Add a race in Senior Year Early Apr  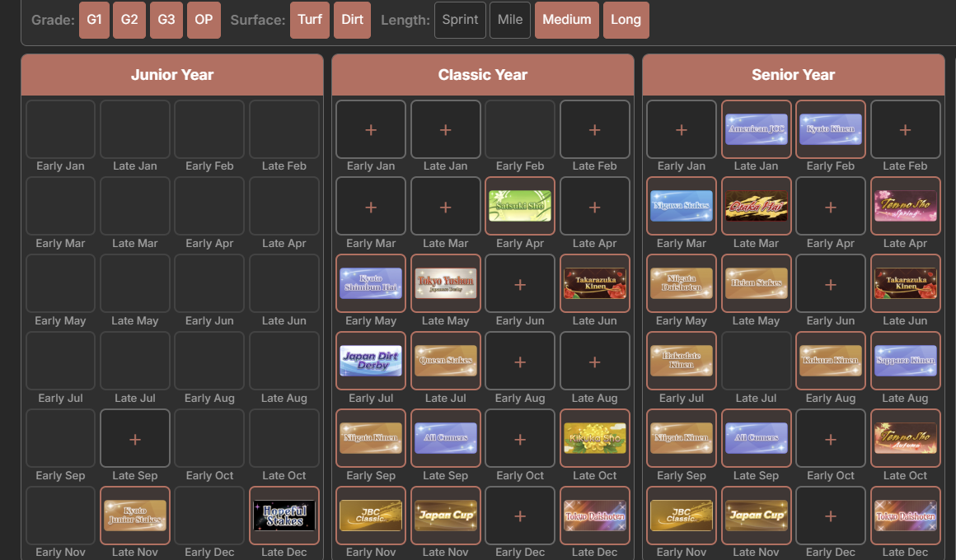tap(831, 206)
